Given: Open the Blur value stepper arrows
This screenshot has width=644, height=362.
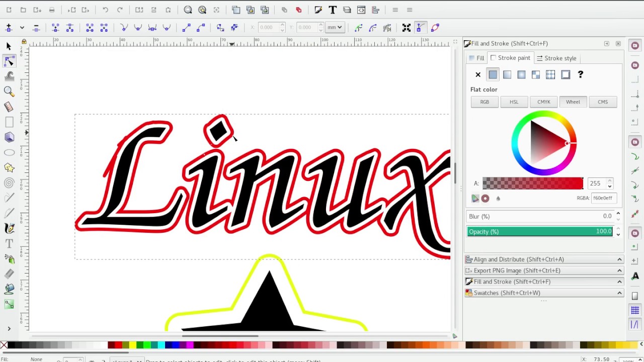Looking at the screenshot, I should (618, 216).
